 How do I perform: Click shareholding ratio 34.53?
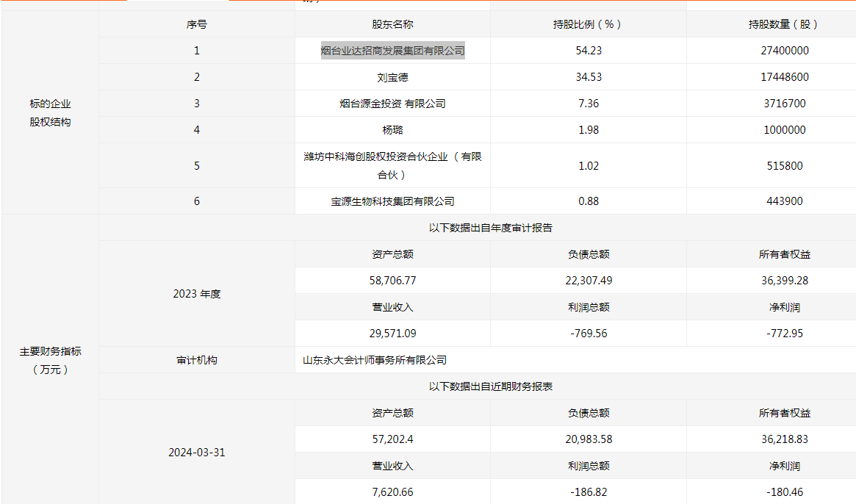pos(589,77)
